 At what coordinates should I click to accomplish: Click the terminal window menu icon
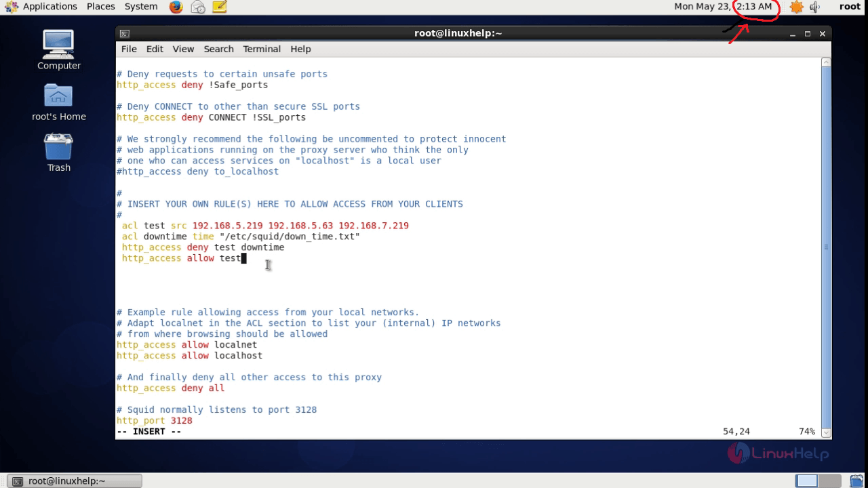click(x=124, y=33)
